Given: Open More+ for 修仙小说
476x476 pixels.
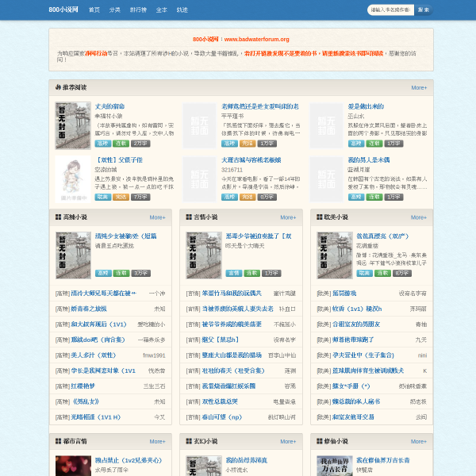Looking at the screenshot, I should tap(419, 441).
